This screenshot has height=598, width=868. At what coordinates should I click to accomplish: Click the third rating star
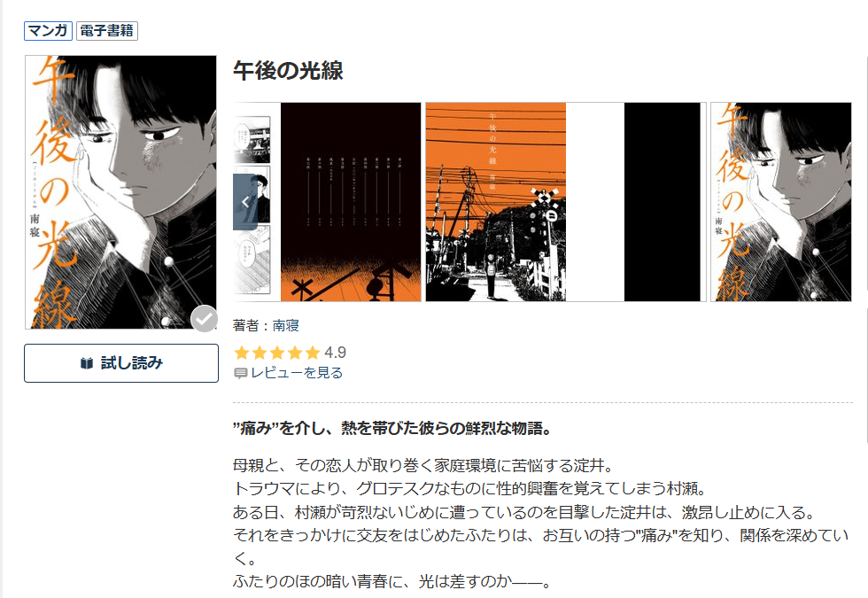coord(277,353)
